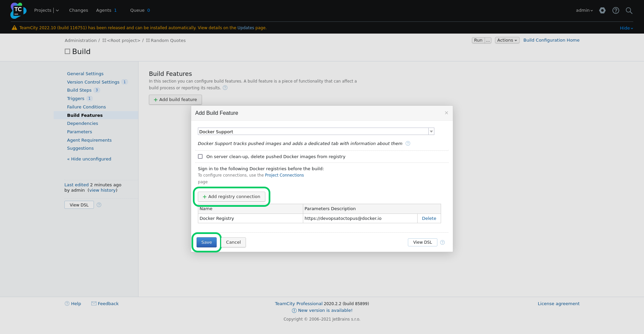
Task: Open the admin user menu
Action: coord(584,10)
